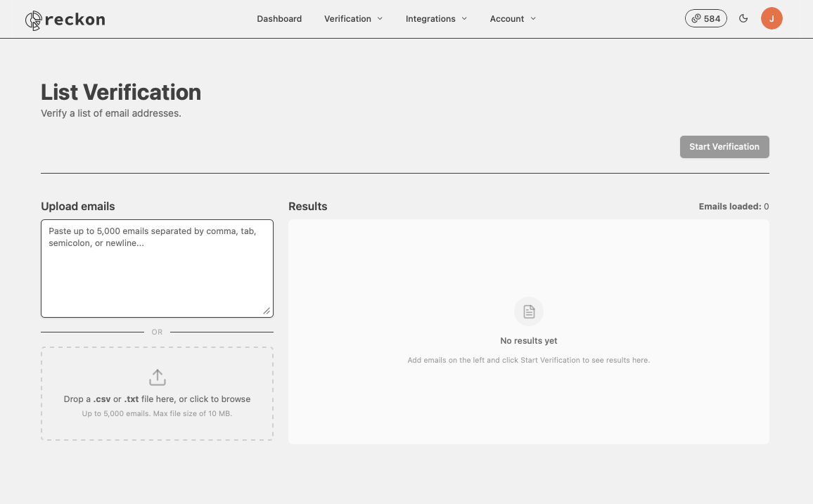Click the upload arrow icon in dropzone
The image size is (813, 504).
point(157,377)
